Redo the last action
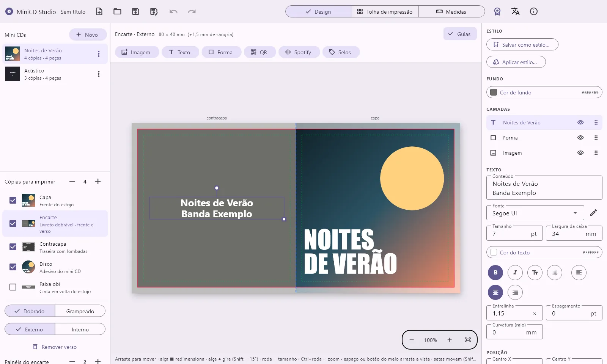The width and height of the screenshot is (607, 364). (192, 11)
